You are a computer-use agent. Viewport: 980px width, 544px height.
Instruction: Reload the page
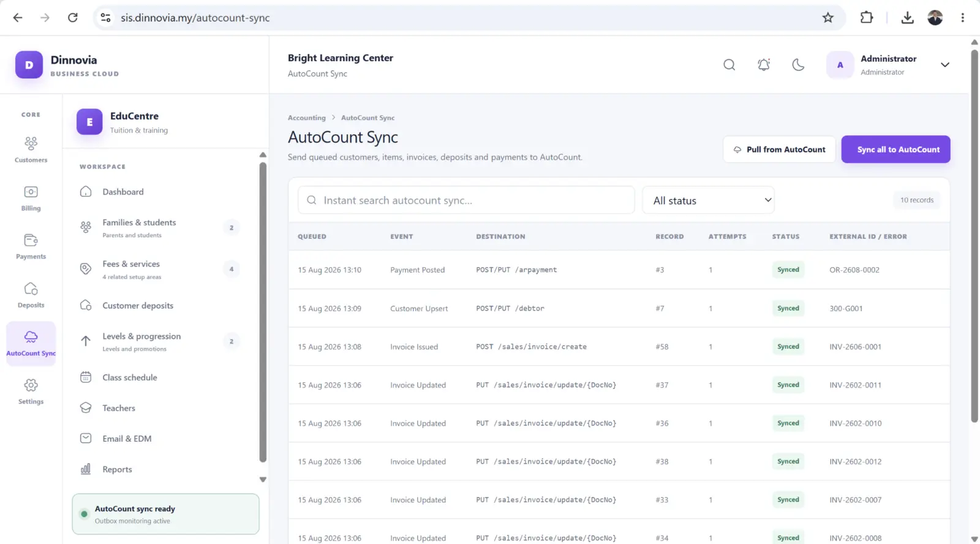point(73,18)
